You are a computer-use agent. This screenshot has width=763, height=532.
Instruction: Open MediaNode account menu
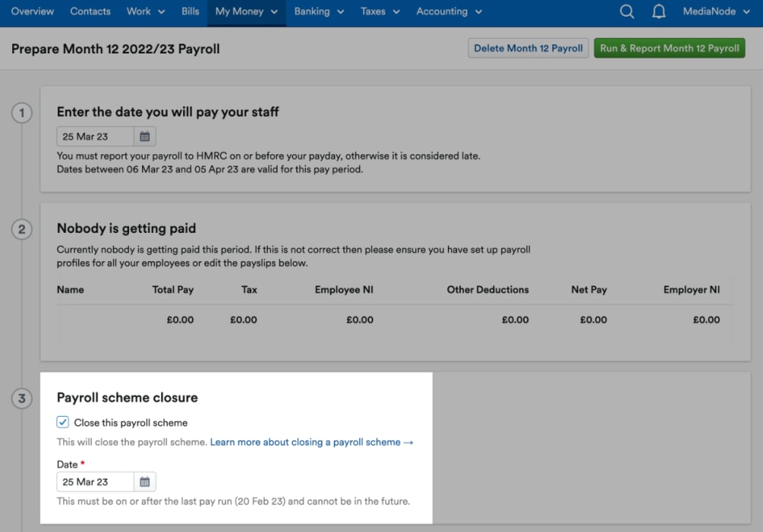coord(716,11)
